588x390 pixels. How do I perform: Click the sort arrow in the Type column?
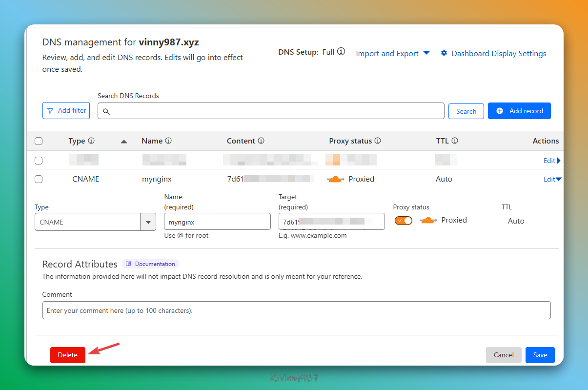coord(124,141)
